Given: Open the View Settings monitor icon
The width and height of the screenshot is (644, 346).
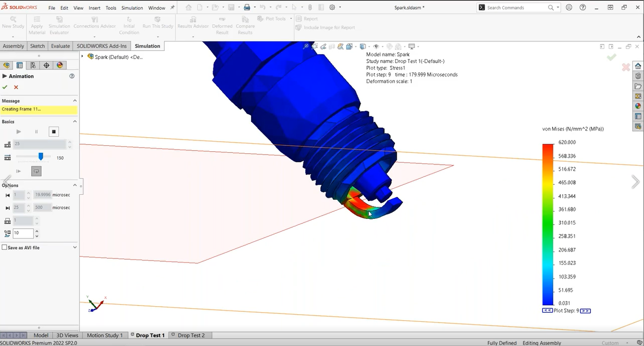Looking at the screenshot, I should 412,47.
